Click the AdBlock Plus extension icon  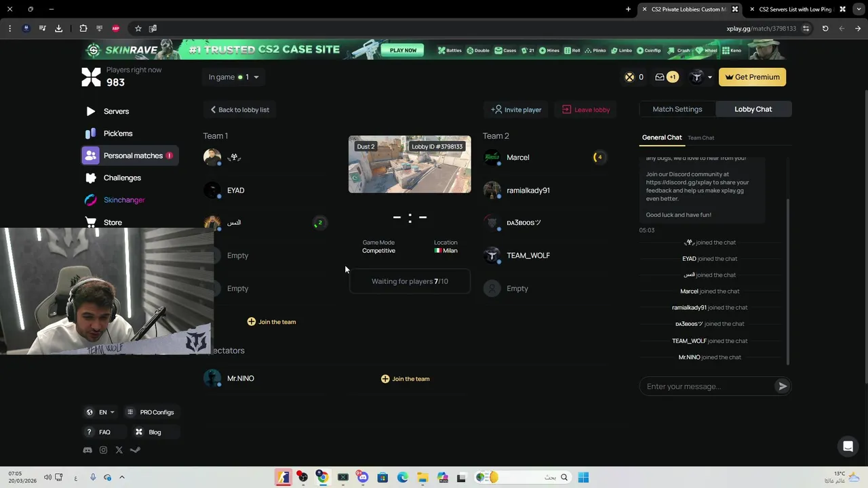pyautogui.click(x=115, y=28)
